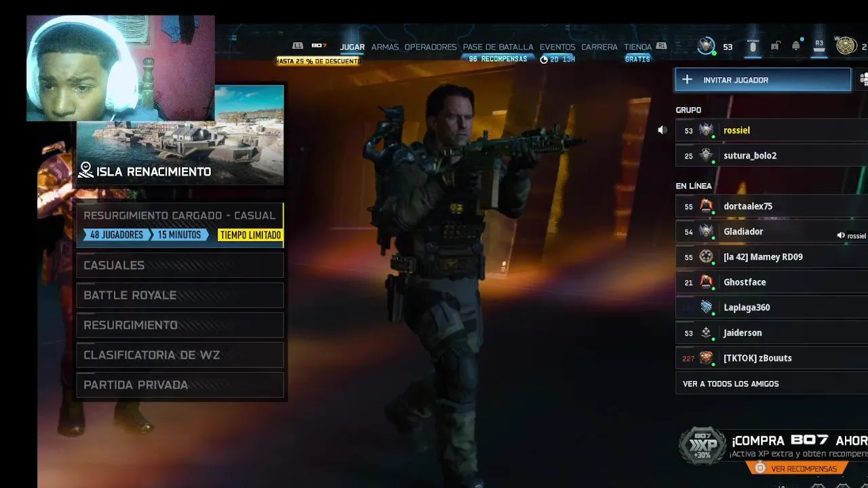Image resolution: width=868 pixels, height=488 pixels.
Task: Select the BATTLE ROYALE mode
Action: (180, 295)
